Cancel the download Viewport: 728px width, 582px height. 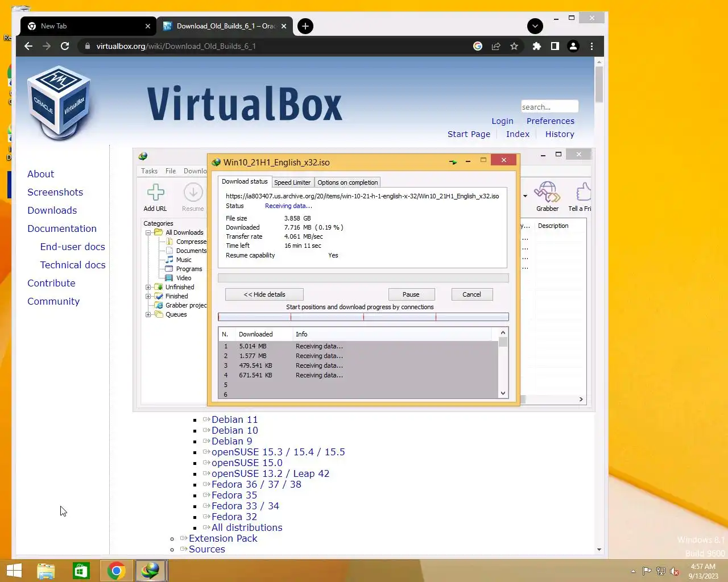[471, 294]
